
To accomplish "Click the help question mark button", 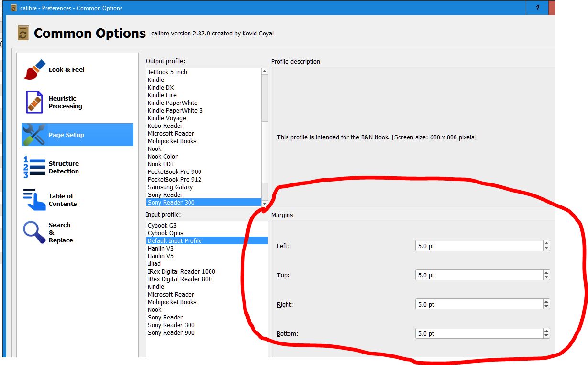I will tap(538, 8).
